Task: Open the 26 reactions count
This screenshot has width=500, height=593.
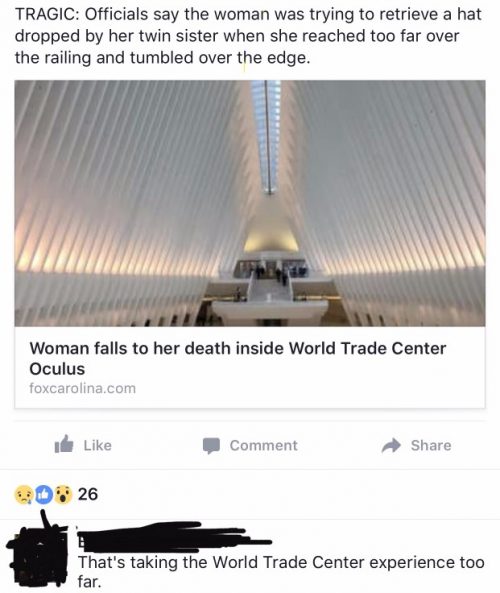Action: (88, 494)
